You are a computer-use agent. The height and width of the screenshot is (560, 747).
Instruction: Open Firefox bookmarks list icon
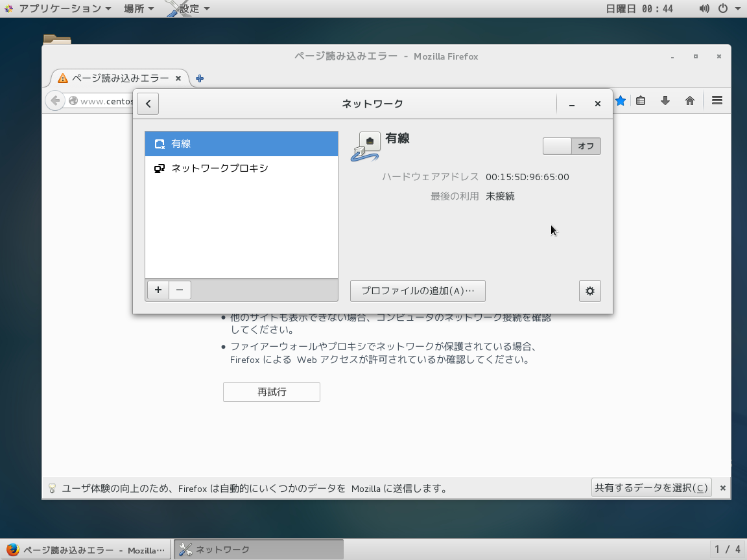tap(641, 100)
